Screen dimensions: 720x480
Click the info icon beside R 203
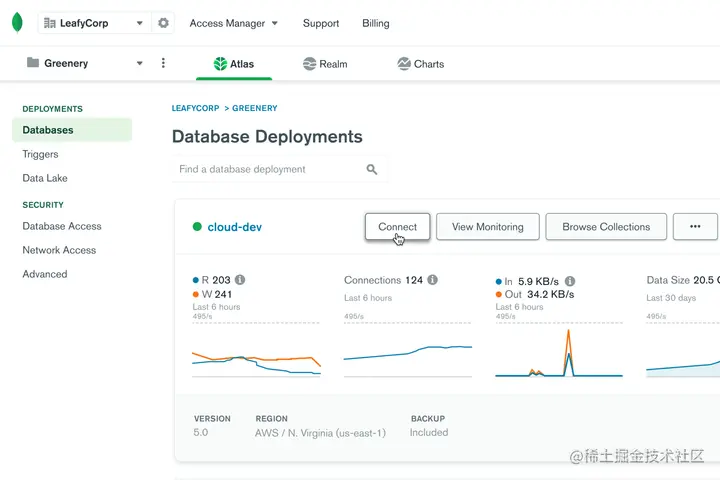pyautogui.click(x=240, y=280)
